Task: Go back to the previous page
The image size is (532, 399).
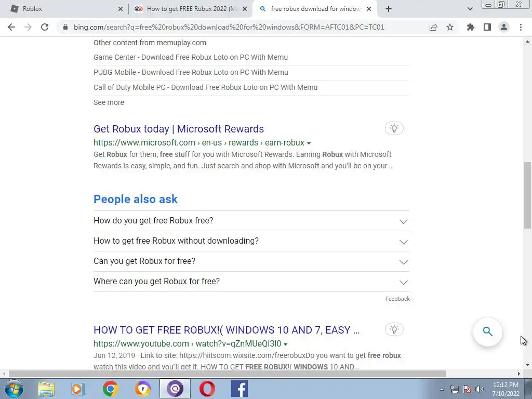Action: tap(11, 27)
